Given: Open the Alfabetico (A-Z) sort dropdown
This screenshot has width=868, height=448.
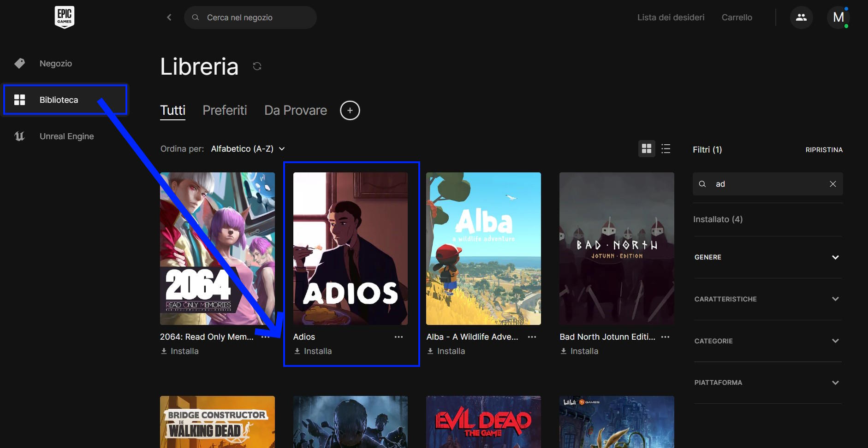Looking at the screenshot, I should coord(248,149).
